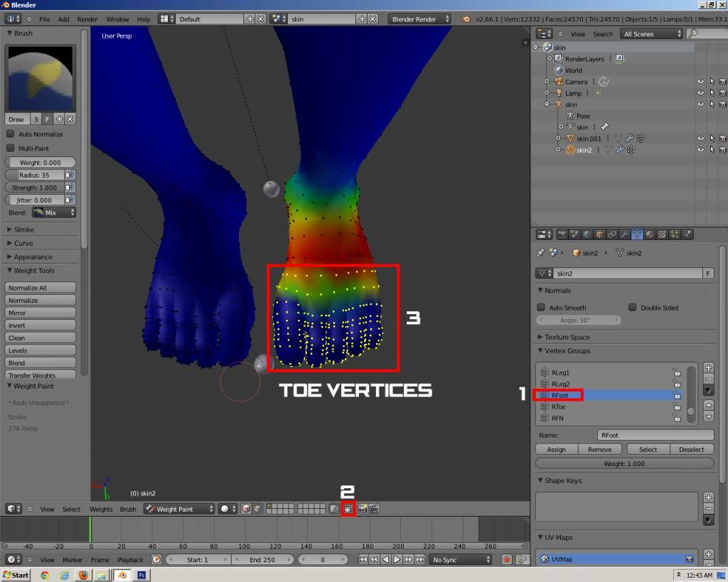Open the Texture checkerboard tab
728x582 pixels.
click(x=662, y=235)
